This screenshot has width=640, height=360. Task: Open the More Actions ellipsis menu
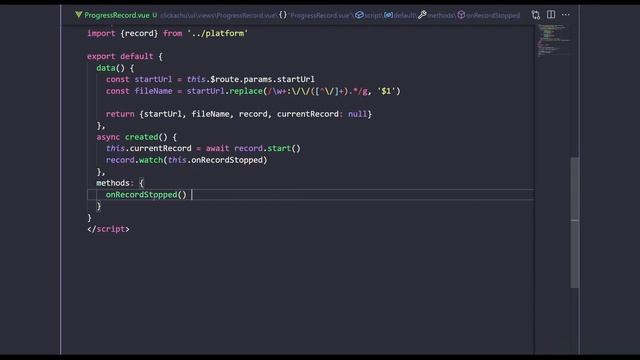point(566,15)
